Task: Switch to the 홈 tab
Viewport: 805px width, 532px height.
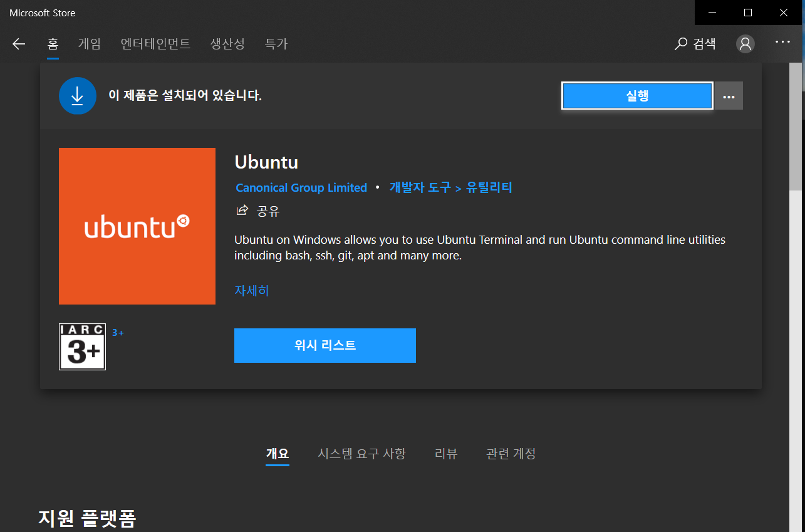Action: (x=53, y=44)
